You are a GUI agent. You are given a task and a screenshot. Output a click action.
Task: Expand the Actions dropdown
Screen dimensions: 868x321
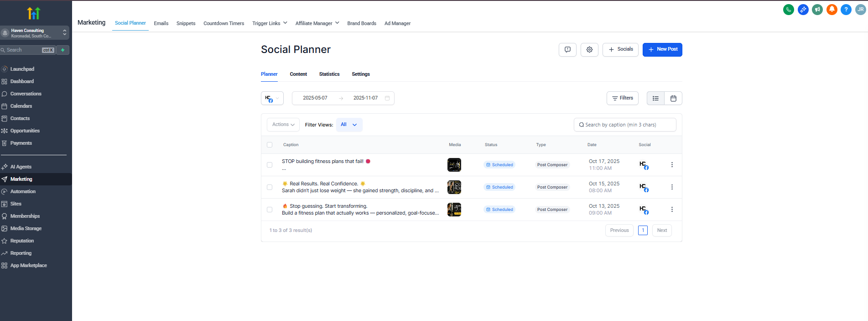[x=283, y=125]
